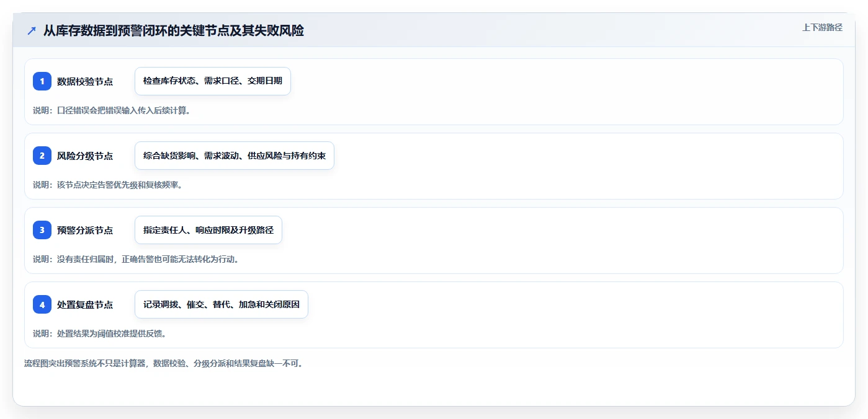This screenshot has width=868, height=419.
Task: Select the title 从库存数据到预警闭环的关键节点及其失败风险
Action: (174, 31)
